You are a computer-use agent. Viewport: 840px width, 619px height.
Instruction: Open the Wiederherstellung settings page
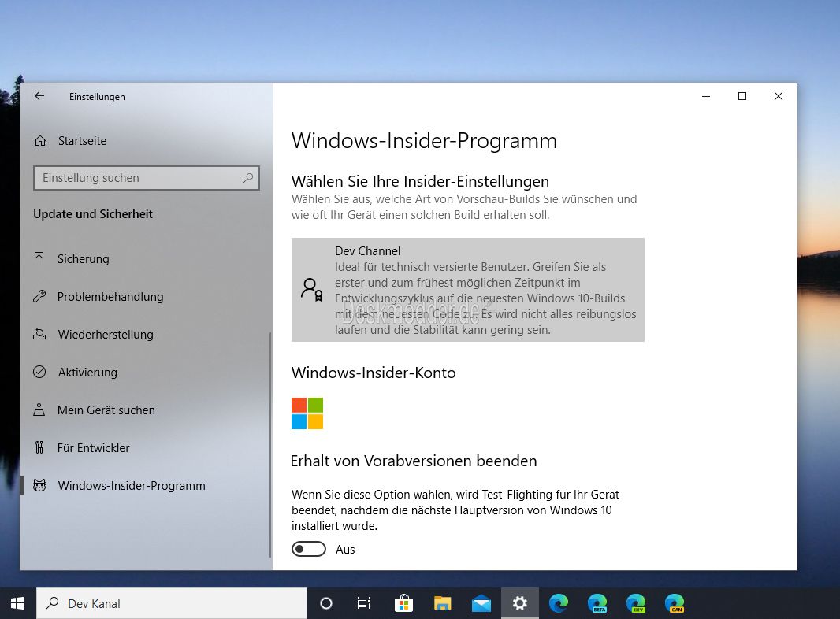[146, 334]
